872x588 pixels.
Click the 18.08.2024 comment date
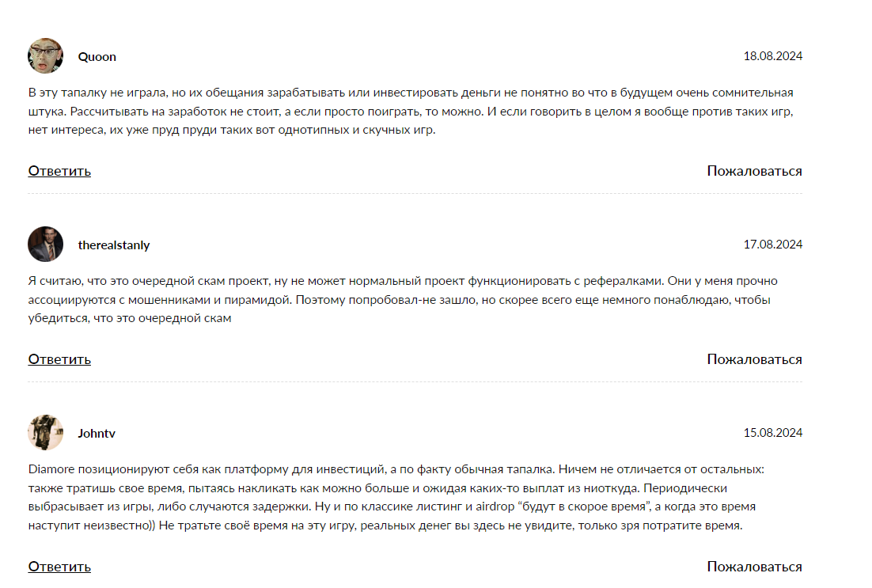tap(772, 56)
